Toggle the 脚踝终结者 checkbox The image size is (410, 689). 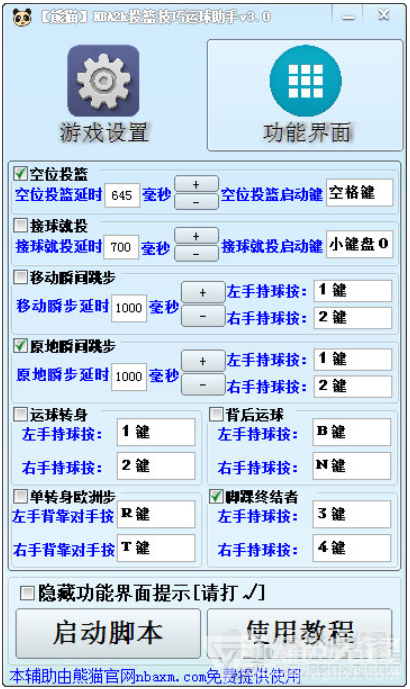coord(216,496)
